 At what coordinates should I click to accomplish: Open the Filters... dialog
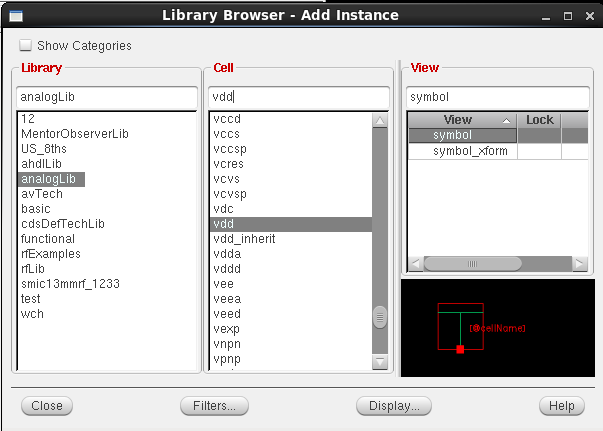215,406
